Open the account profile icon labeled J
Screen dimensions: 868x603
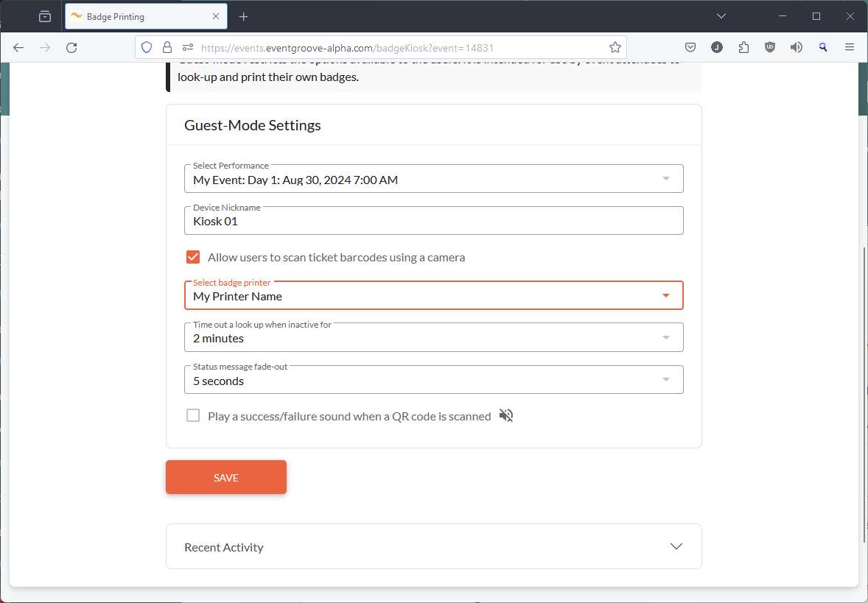tap(717, 46)
